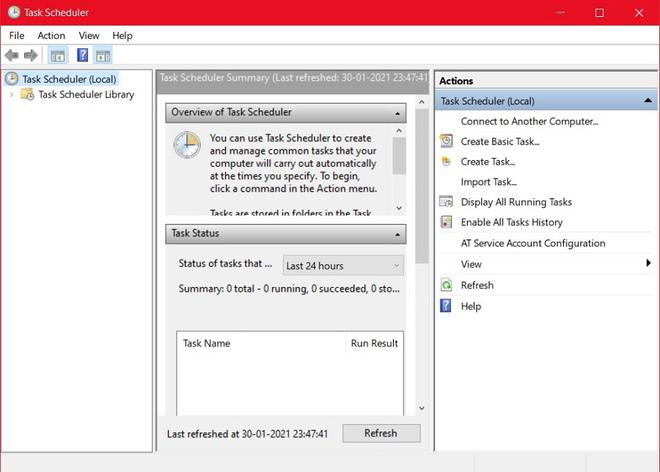The image size is (660, 472).
Task: Click the summary pane vertical scrollbar thumb
Action: pos(422,186)
